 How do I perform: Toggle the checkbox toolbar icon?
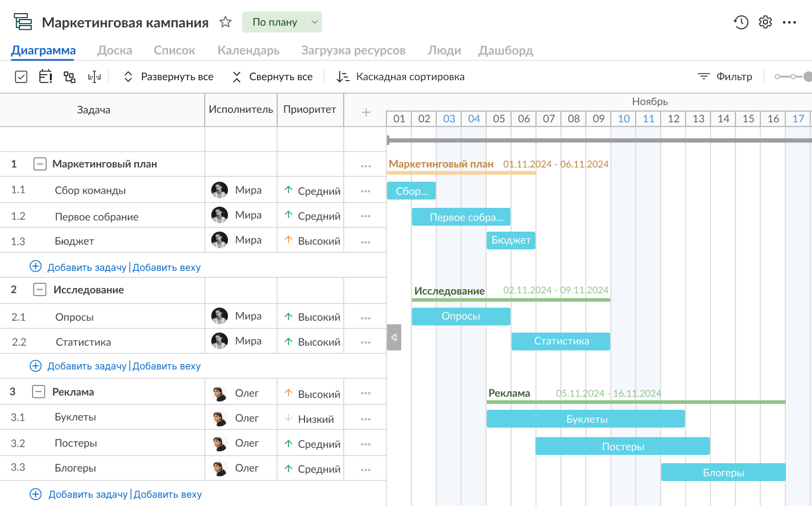[21, 77]
